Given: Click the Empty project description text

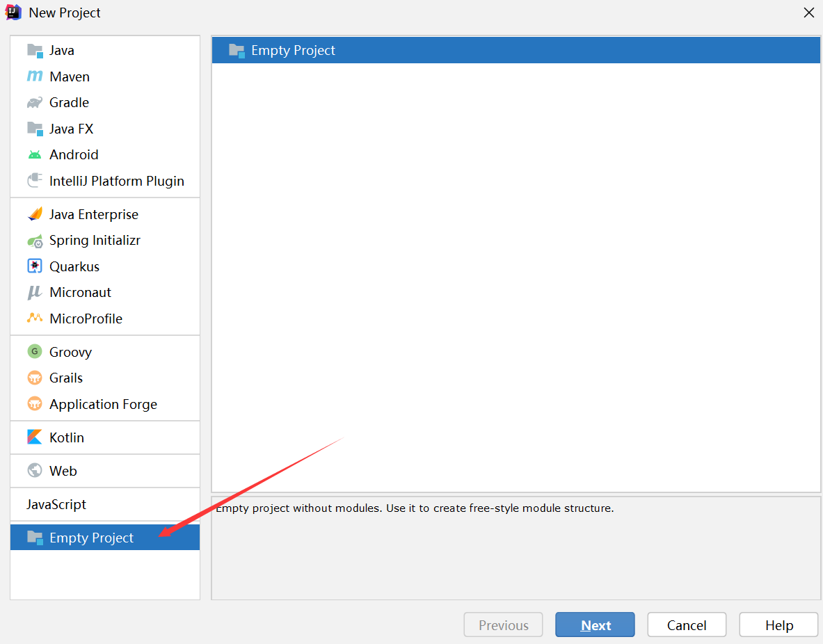Looking at the screenshot, I should click(x=415, y=508).
